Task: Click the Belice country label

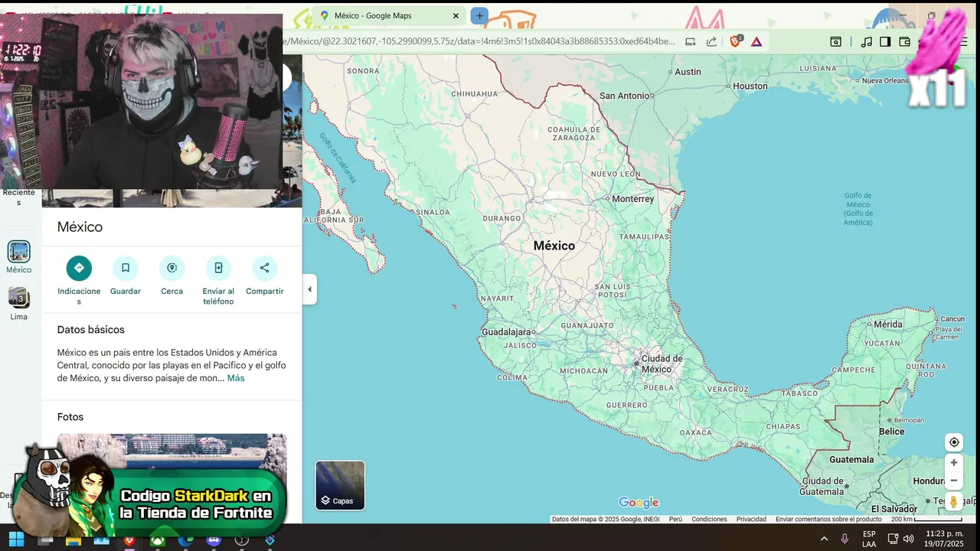Action: tap(891, 432)
